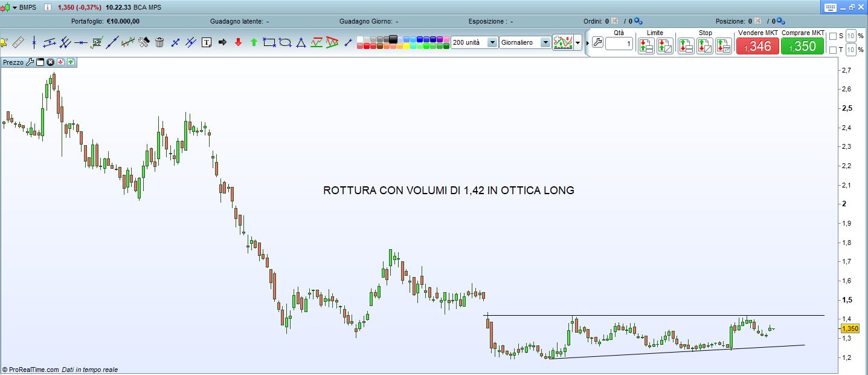Select the triangle drawing tool
The width and height of the screenshot is (868, 375).
(x=301, y=42)
